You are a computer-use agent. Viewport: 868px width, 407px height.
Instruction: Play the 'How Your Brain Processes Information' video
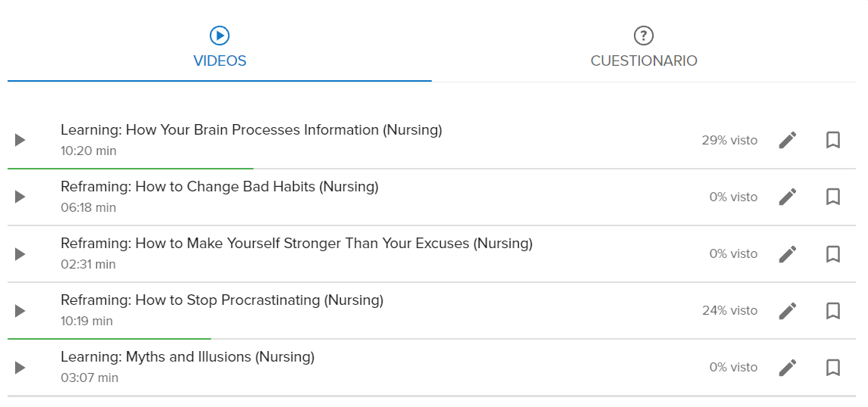(20, 140)
